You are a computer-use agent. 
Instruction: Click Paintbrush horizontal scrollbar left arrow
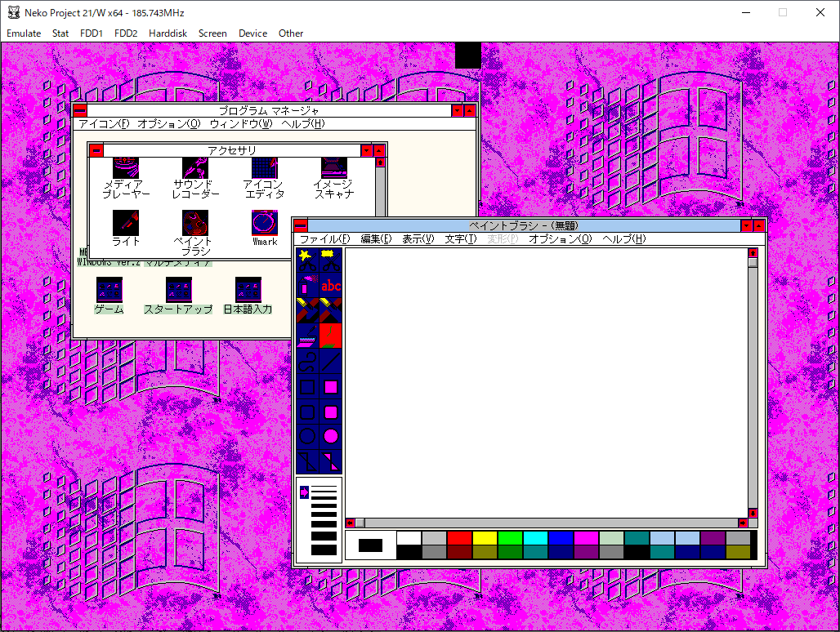click(350, 523)
